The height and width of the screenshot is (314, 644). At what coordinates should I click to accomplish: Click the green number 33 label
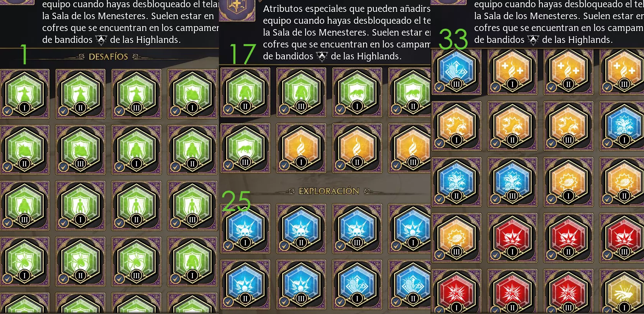[x=453, y=39]
